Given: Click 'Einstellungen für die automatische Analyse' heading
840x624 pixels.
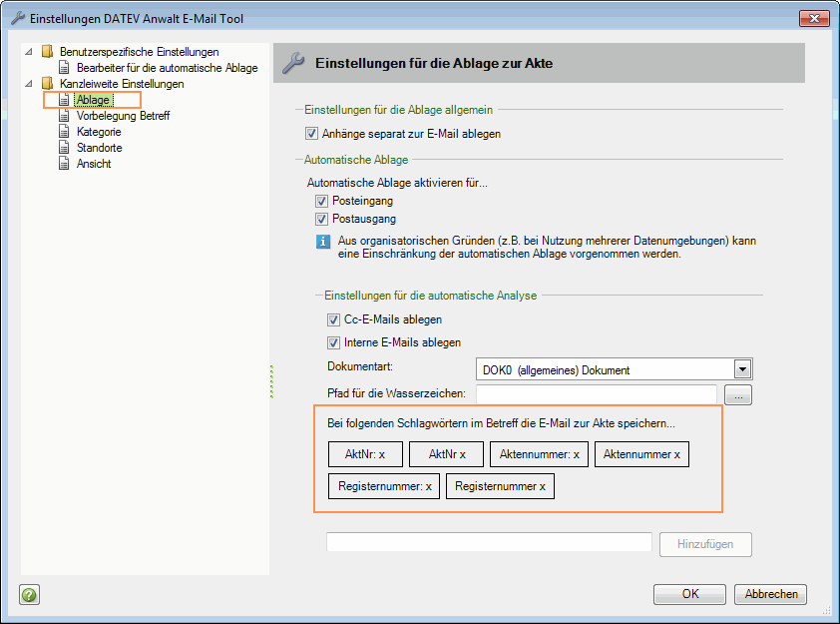Looking at the screenshot, I should [430, 296].
